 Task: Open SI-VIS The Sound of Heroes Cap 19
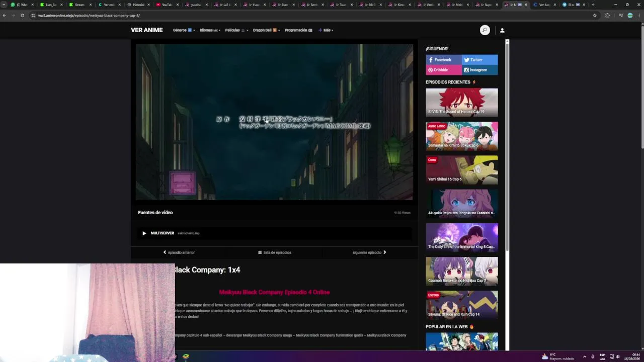coord(462,102)
